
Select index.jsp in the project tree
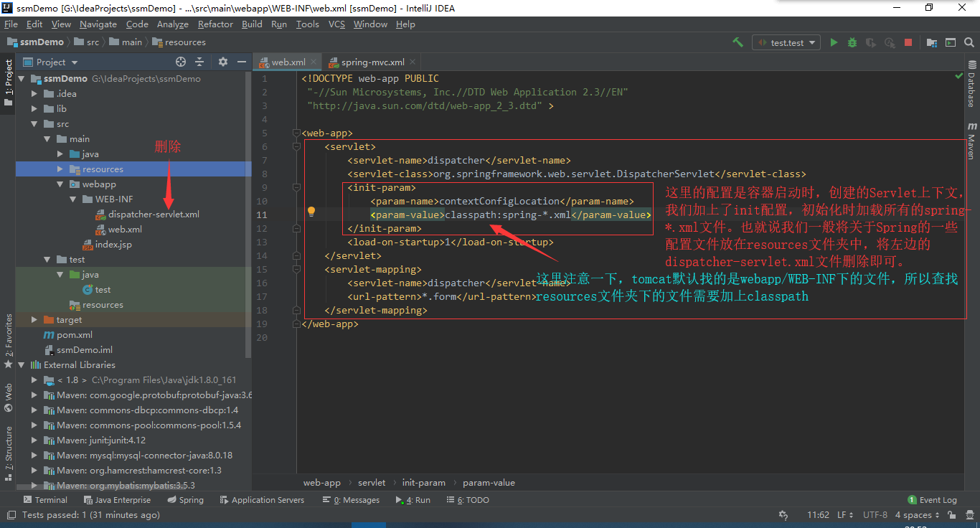pyautogui.click(x=113, y=245)
